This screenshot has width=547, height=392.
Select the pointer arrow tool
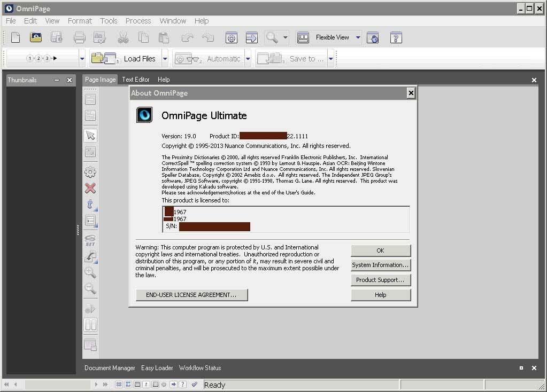pos(90,135)
